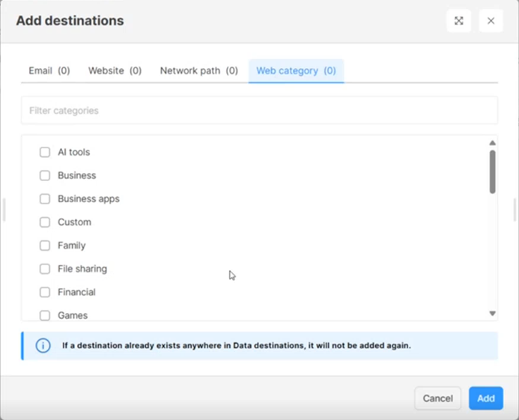The image size is (519, 420).
Task: Tick the Business apps checkbox
Action: (x=45, y=199)
